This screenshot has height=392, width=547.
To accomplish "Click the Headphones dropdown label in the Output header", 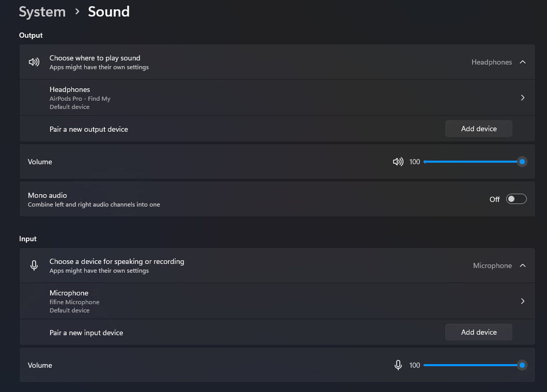I will pos(491,62).
